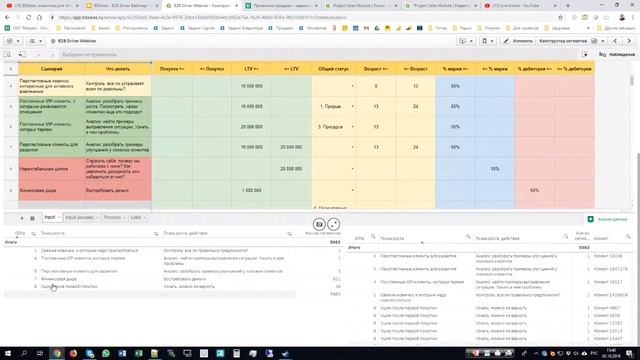Open Excel from the taskbar
Viewport: 640px width, 360px height.
pyautogui.click(x=138, y=353)
